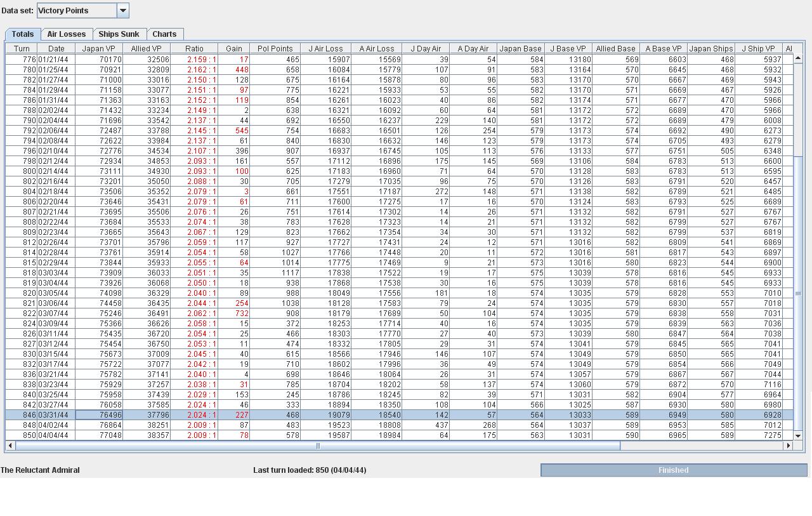This screenshot has height=516, width=812.
Task: Click Japan Ships cell 589
Action: pos(711,435)
